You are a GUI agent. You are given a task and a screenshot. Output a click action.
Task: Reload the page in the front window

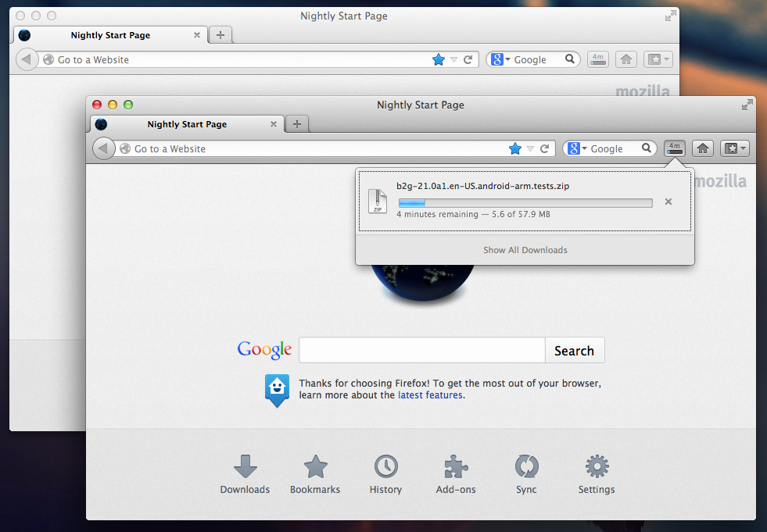click(544, 148)
